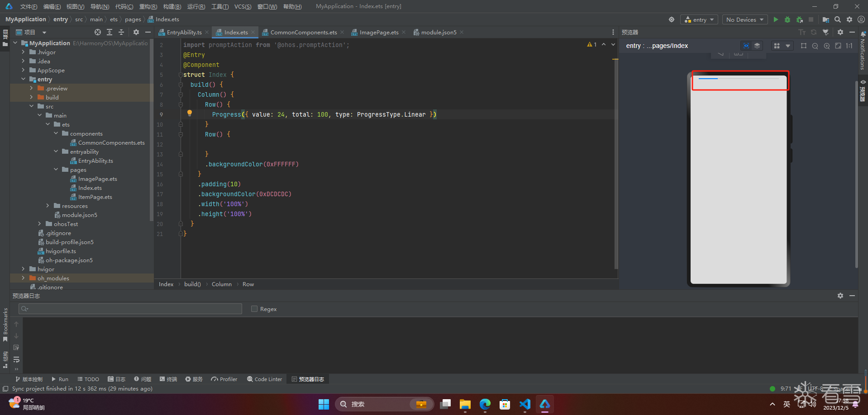Expand all nodes in project panel
The height and width of the screenshot is (415, 868).
(x=110, y=32)
